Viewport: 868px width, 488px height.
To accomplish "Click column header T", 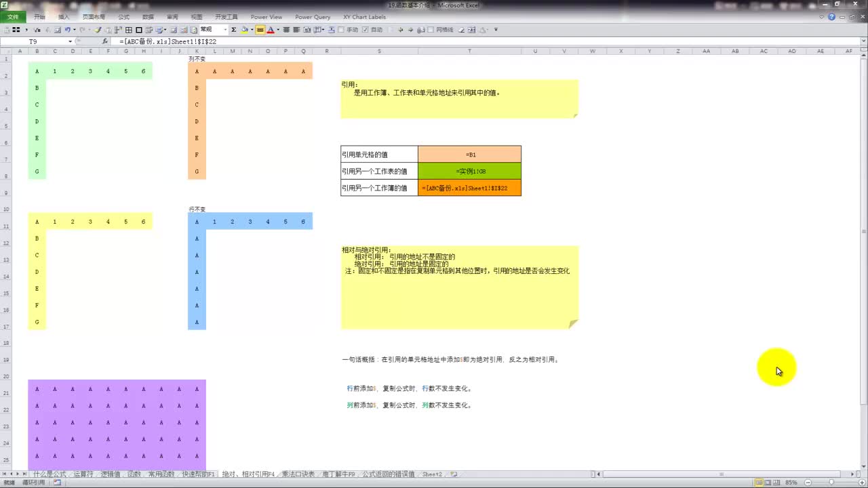I will coord(469,51).
